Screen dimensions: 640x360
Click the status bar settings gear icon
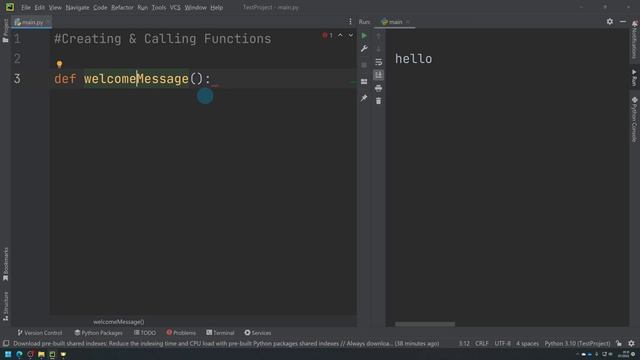[631, 343]
